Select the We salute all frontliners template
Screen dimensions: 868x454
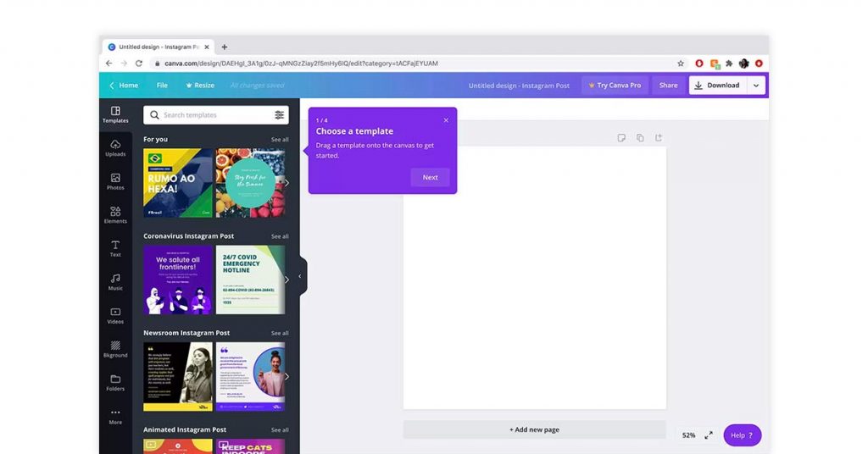pyautogui.click(x=178, y=280)
